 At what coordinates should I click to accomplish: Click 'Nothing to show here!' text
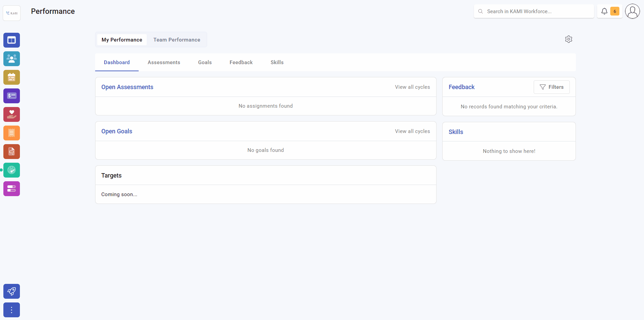509,151
